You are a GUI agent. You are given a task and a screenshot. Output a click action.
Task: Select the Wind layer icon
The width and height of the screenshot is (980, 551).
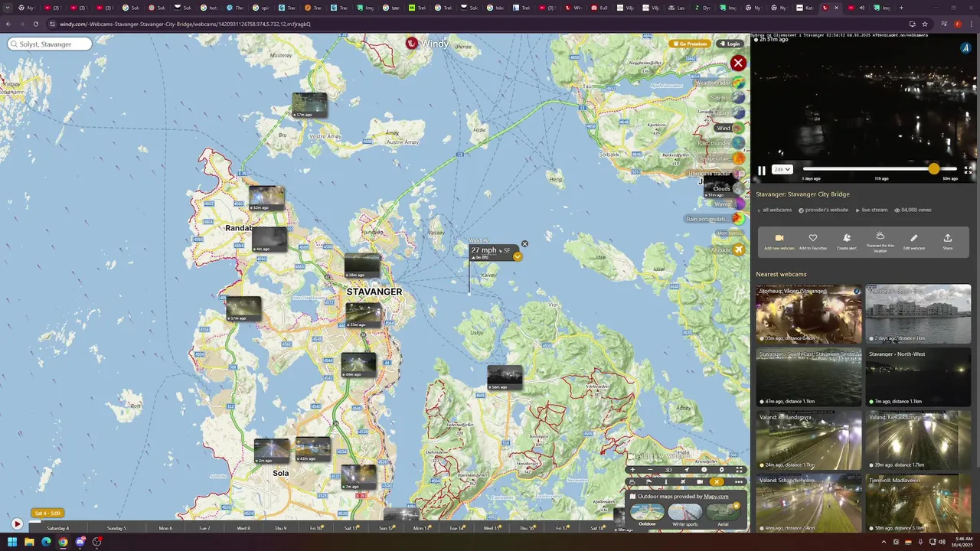point(738,128)
